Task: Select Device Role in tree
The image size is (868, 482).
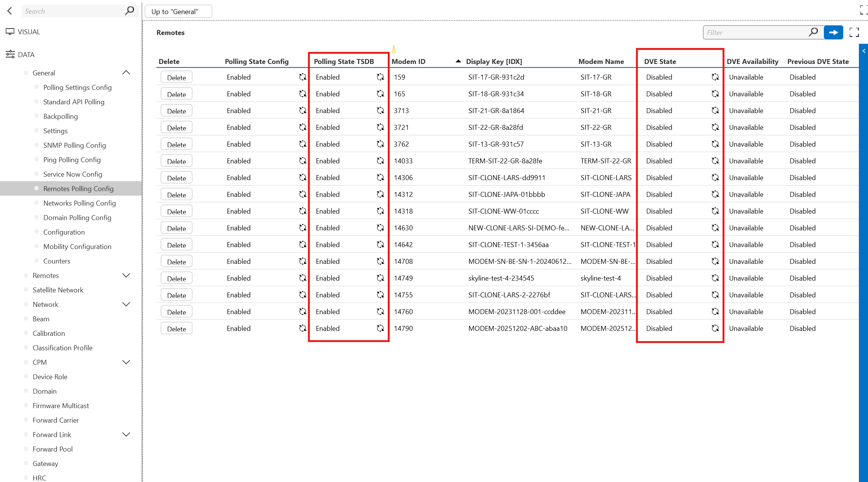Action: point(50,377)
